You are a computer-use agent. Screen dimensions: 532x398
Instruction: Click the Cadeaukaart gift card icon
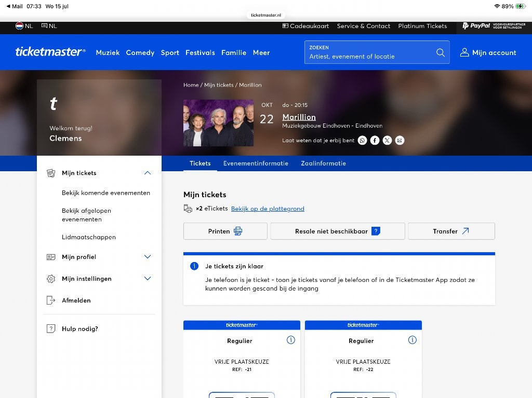tap(285, 26)
